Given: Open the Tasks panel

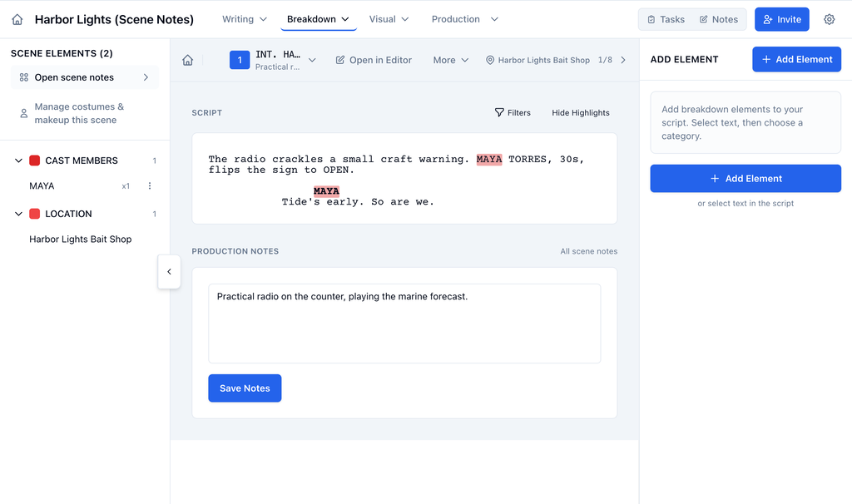Looking at the screenshot, I should click(666, 20).
